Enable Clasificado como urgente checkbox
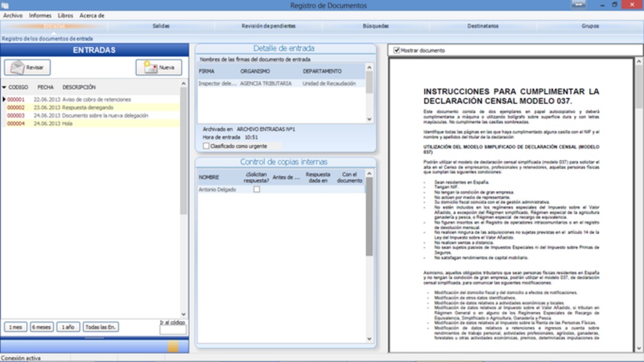 (x=206, y=146)
